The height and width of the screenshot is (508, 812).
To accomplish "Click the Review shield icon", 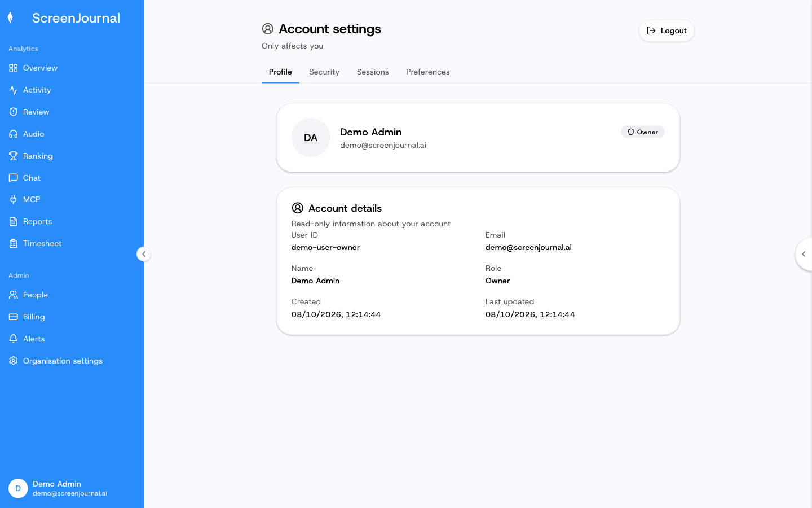I will tap(14, 112).
